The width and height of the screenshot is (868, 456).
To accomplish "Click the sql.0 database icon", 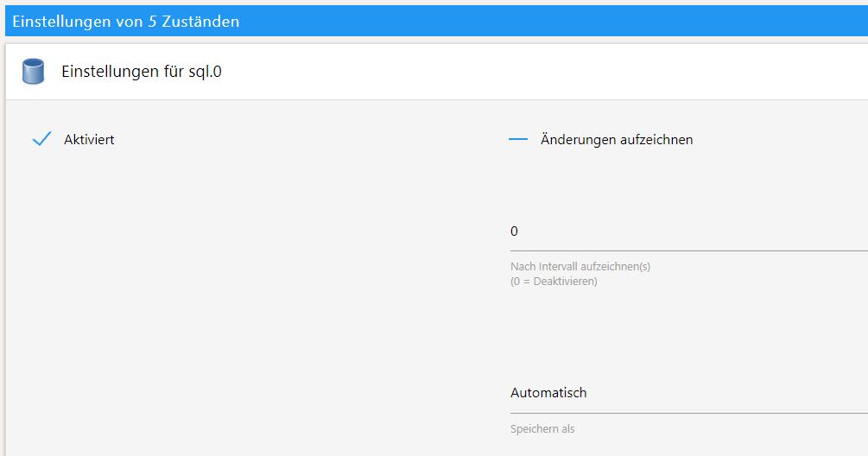I will coord(33,72).
